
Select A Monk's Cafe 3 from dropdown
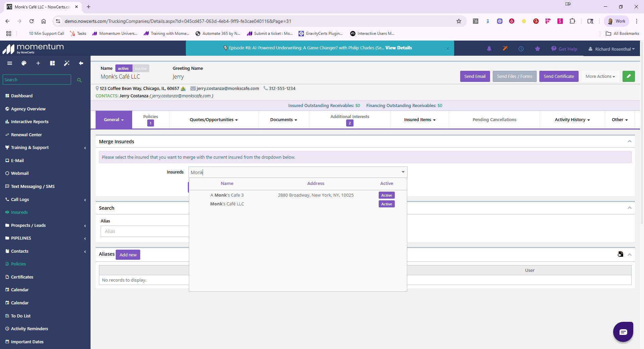pos(298,195)
